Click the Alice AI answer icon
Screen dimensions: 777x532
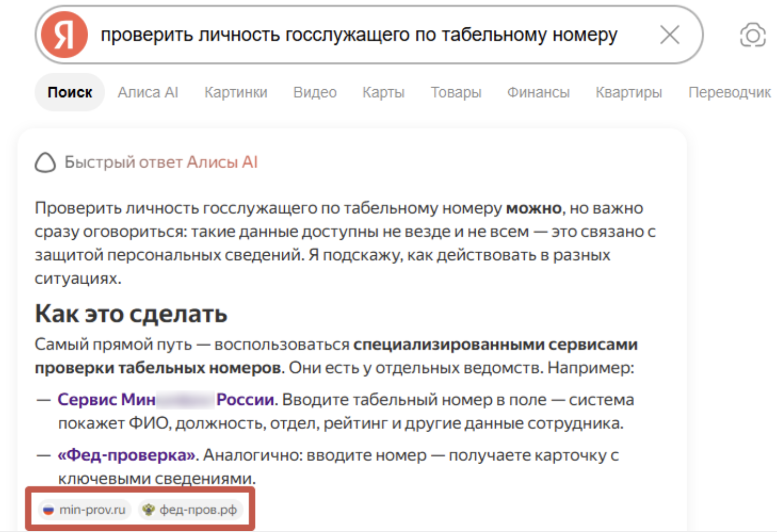[x=45, y=162]
